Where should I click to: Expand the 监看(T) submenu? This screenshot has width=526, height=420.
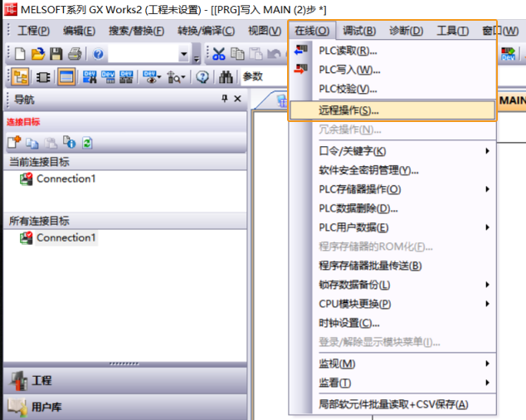tap(392, 383)
